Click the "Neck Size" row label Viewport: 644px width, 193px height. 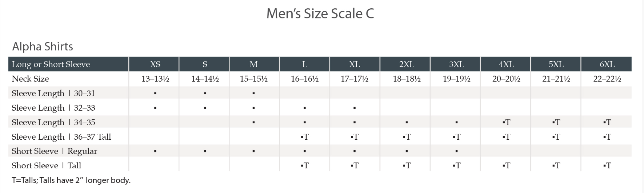(x=30, y=79)
